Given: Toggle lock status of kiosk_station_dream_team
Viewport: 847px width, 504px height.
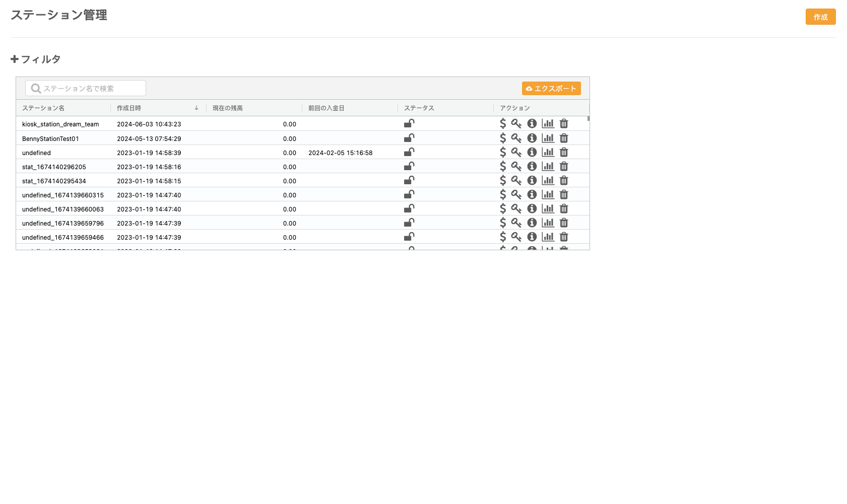Looking at the screenshot, I should [x=409, y=123].
